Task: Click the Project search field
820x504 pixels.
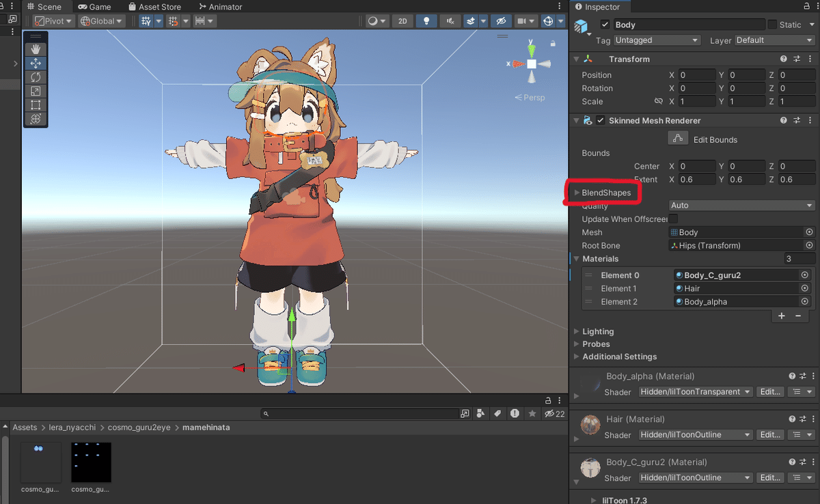Action: (360, 414)
